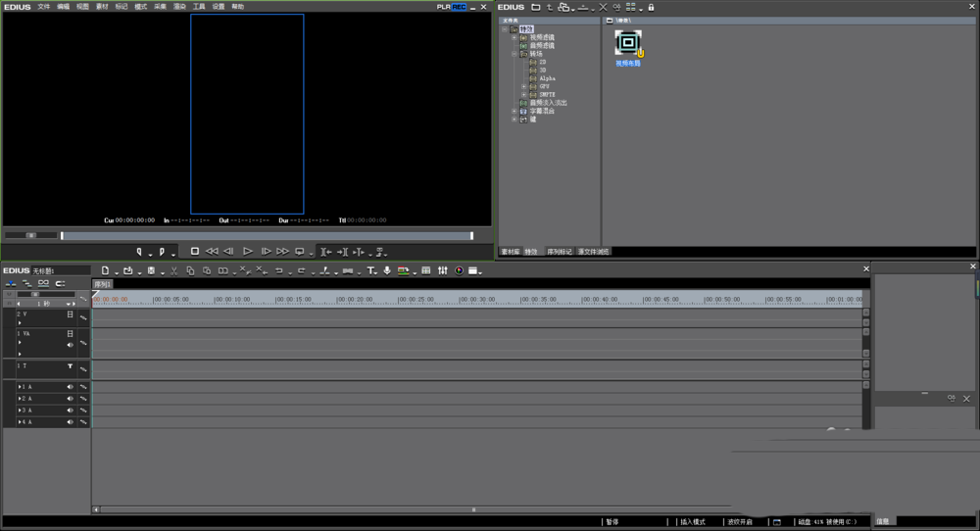This screenshot has height=531, width=980.
Task: Click the delete X icon in effects panel
Action: pyautogui.click(x=603, y=7)
